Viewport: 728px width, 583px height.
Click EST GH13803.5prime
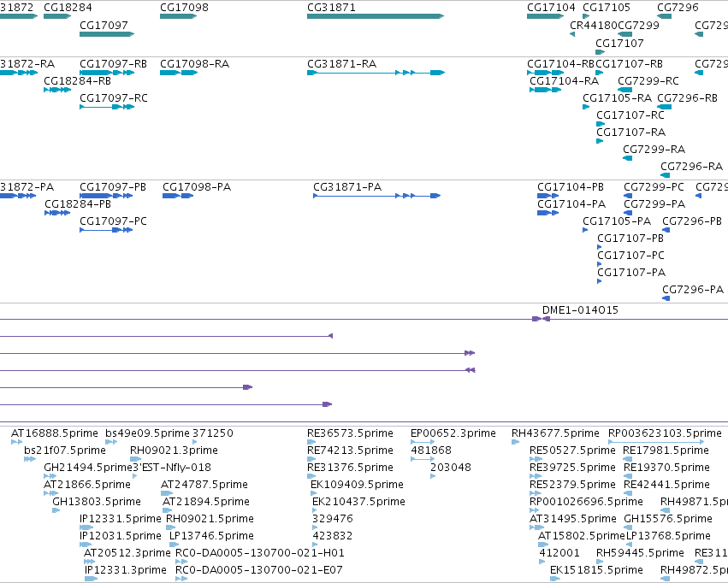[56, 510]
